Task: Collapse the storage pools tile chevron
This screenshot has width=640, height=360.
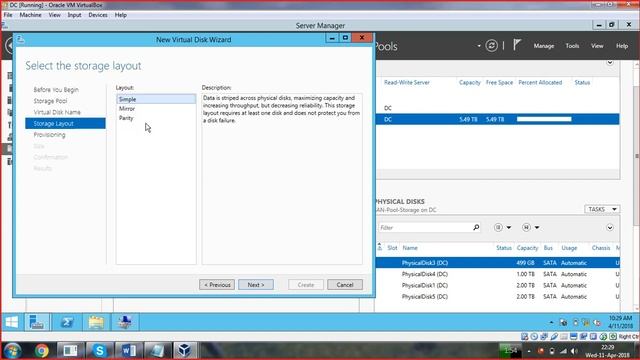Action: [x=610, y=62]
